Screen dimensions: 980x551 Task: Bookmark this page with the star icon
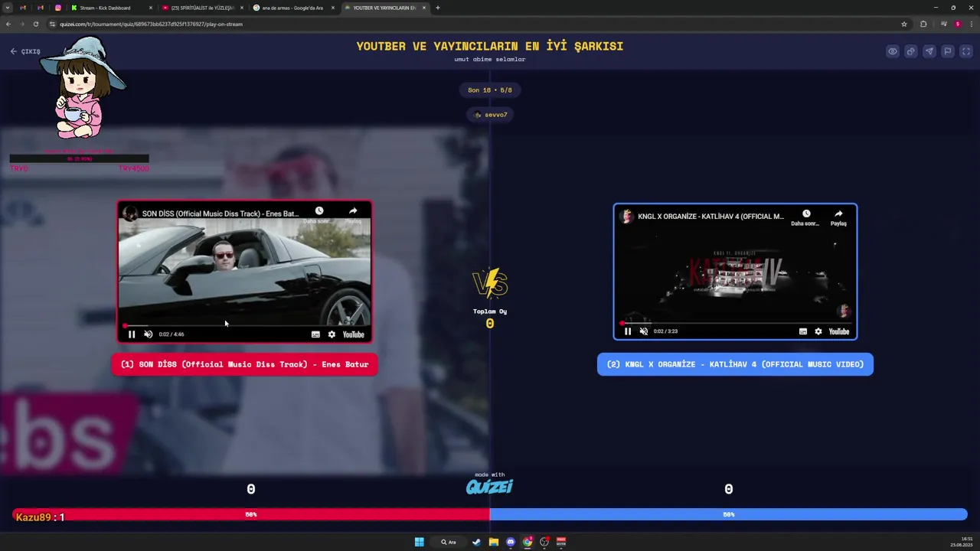904,24
